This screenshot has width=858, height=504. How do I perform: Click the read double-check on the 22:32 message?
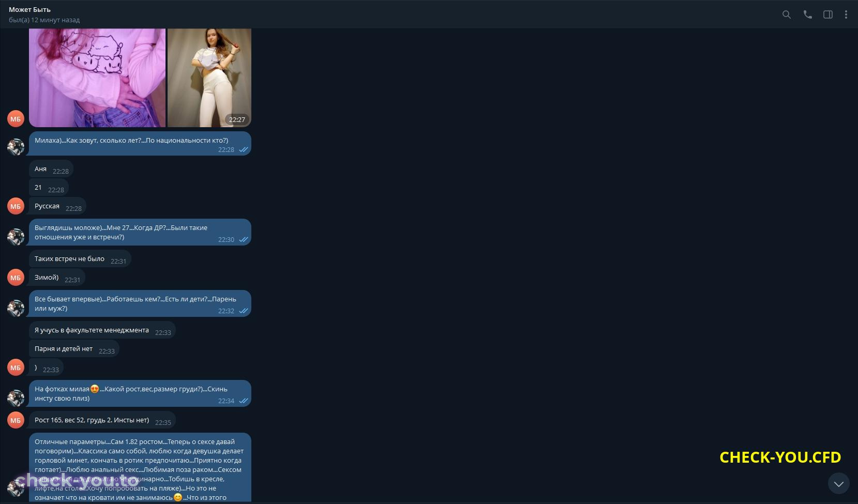click(x=243, y=311)
